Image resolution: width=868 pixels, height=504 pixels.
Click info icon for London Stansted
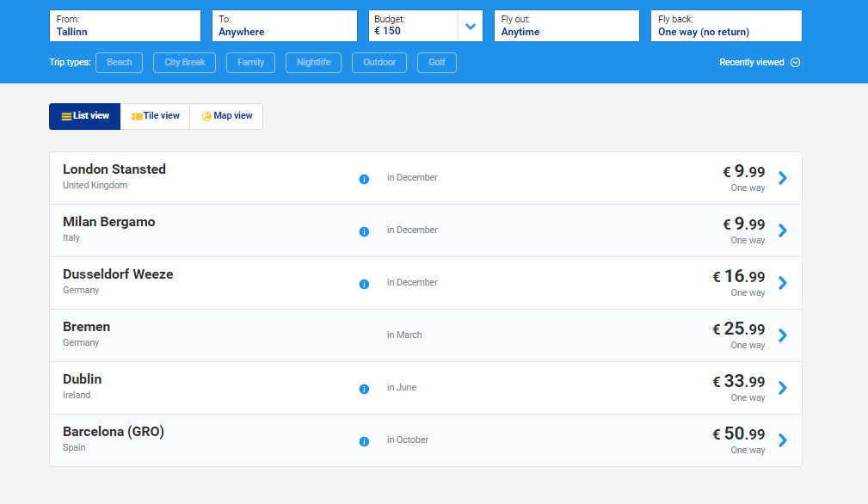point(364,179)
